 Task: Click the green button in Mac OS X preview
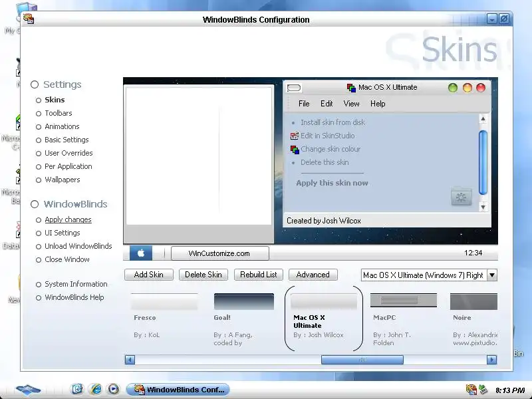[x=453, y=88]
